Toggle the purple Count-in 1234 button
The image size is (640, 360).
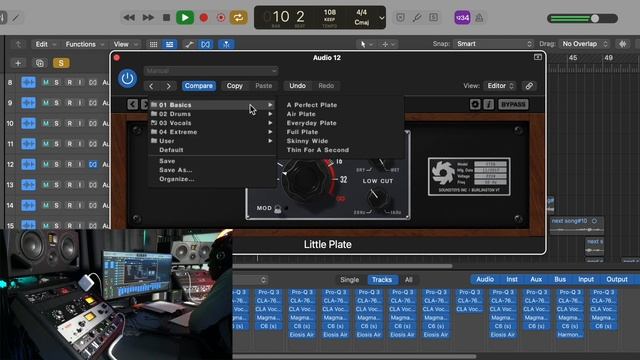[x=462, y=18]
